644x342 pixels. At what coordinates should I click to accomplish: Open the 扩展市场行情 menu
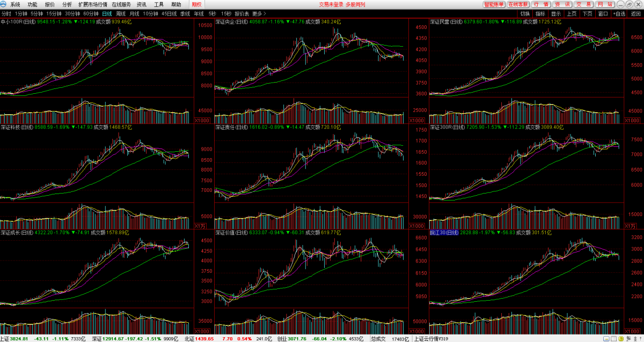click(93, 4)
